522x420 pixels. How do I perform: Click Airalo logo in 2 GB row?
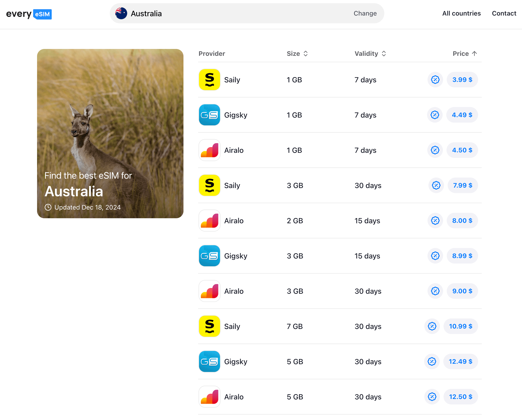coord(210,221)
